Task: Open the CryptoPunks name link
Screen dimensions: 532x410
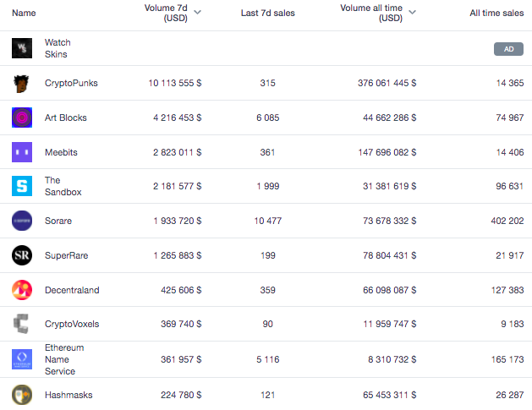Action: [73, 83]
